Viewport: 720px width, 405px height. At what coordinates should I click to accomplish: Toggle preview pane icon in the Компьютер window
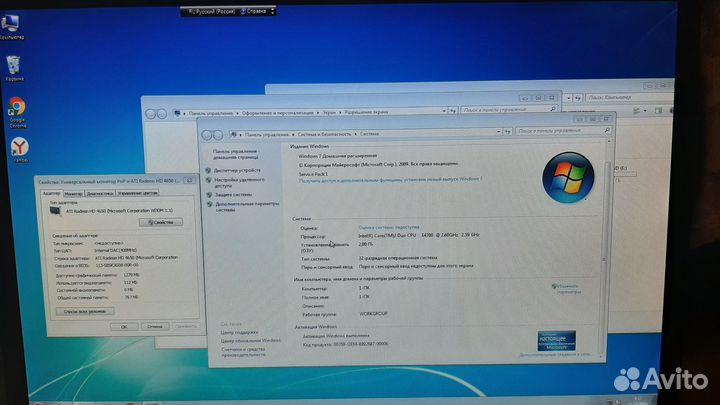tap(658, 110)
